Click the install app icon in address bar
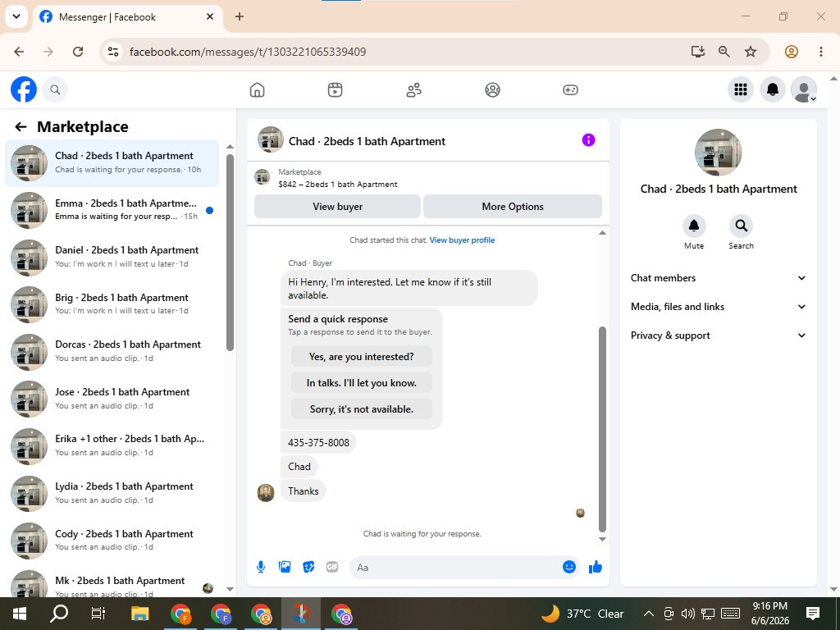 pos(697,52)
